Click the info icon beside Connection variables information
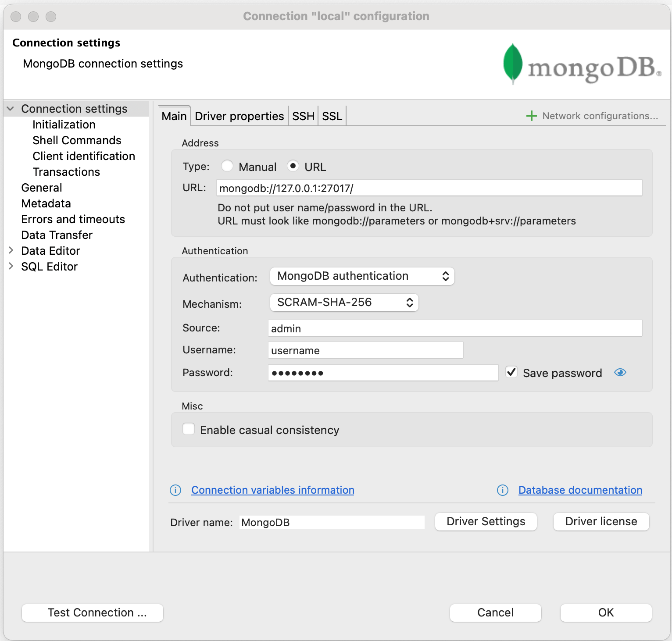Image resolution: width=672 pixels, height=641 pixels. pos(175,490)
